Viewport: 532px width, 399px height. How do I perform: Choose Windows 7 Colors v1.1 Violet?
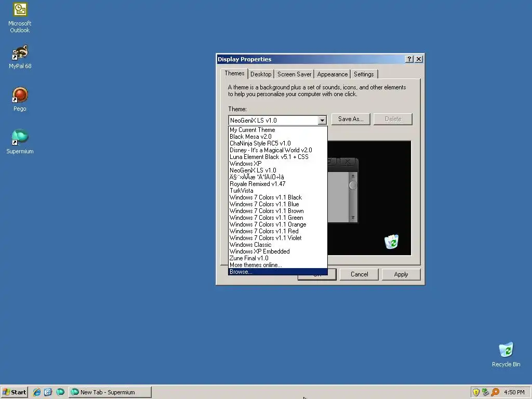tap(277, 238)
